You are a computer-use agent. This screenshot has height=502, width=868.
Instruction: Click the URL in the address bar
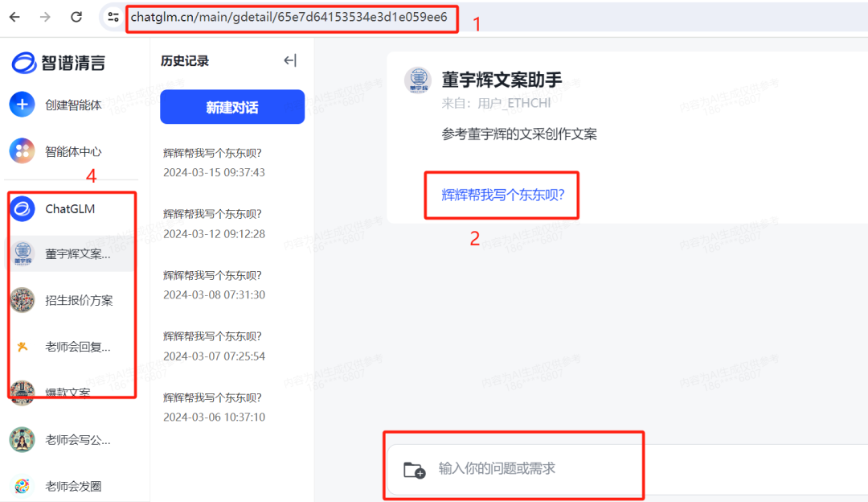tap(289, 17)
